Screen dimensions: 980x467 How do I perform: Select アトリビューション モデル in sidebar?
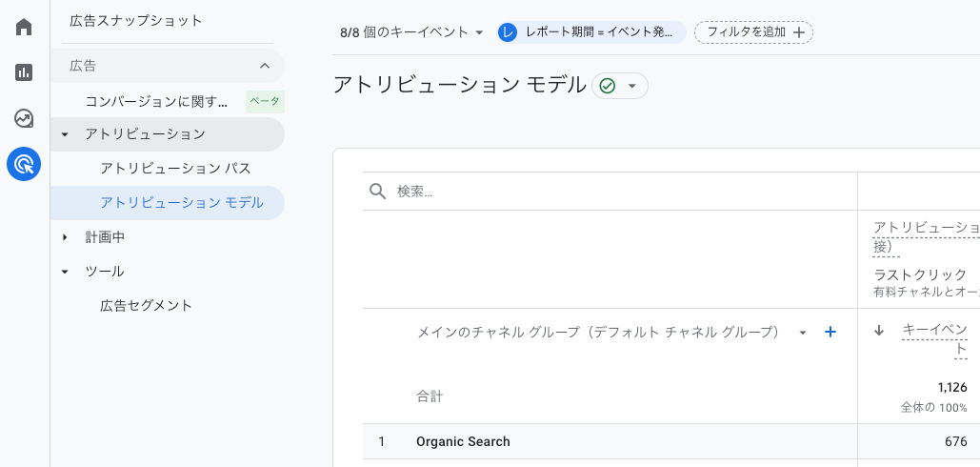point(168,203)
